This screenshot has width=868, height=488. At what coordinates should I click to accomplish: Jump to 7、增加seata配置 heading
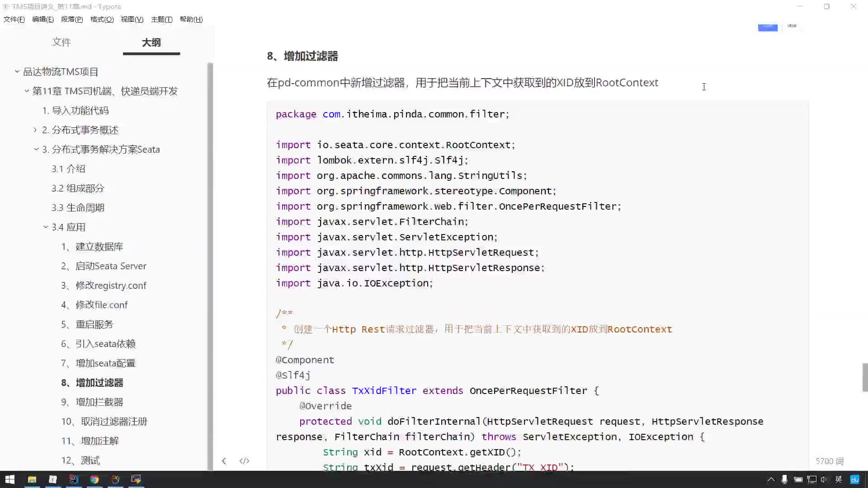[x=99, y=363]
